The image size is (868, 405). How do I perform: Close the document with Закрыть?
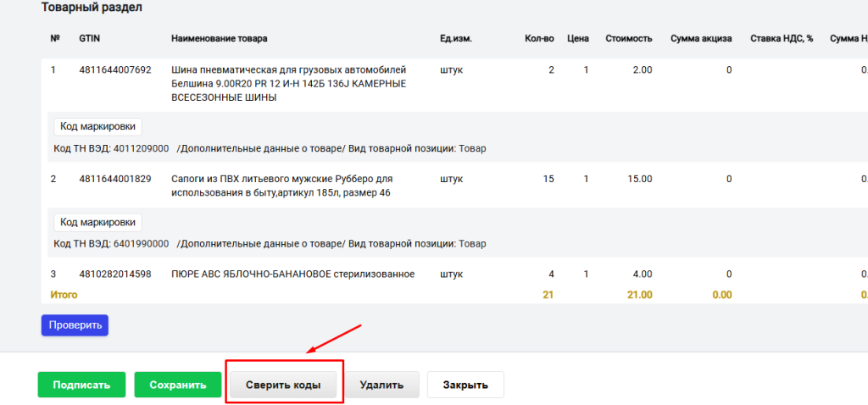coord(465,385)
